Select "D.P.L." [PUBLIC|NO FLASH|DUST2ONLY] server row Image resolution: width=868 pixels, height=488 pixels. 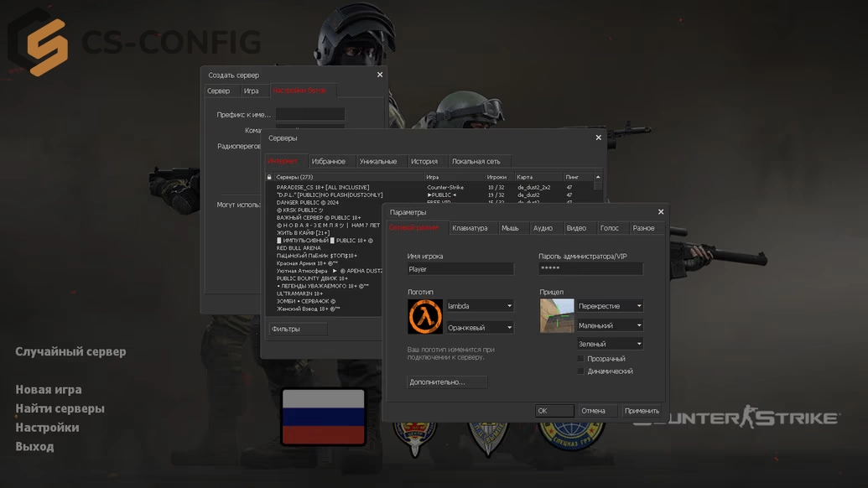(x=430, y=195)
